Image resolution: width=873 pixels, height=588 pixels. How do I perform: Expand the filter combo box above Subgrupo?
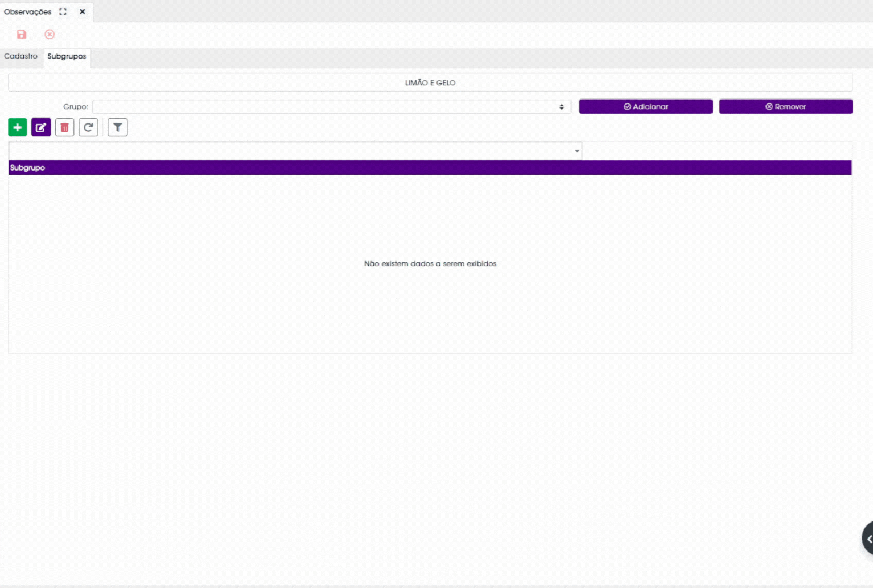pyautogui.click(x=295, y=151)
